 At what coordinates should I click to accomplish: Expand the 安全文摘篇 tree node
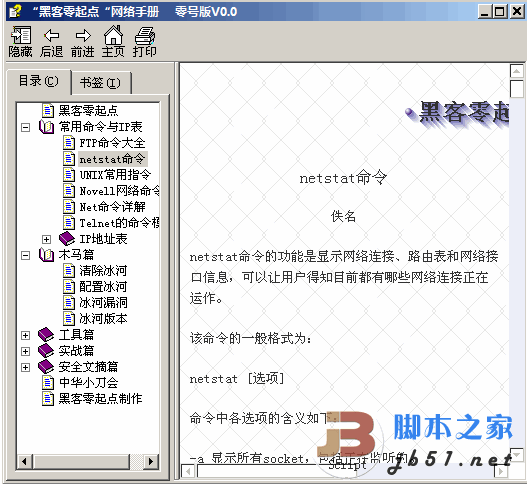point(26,367)
